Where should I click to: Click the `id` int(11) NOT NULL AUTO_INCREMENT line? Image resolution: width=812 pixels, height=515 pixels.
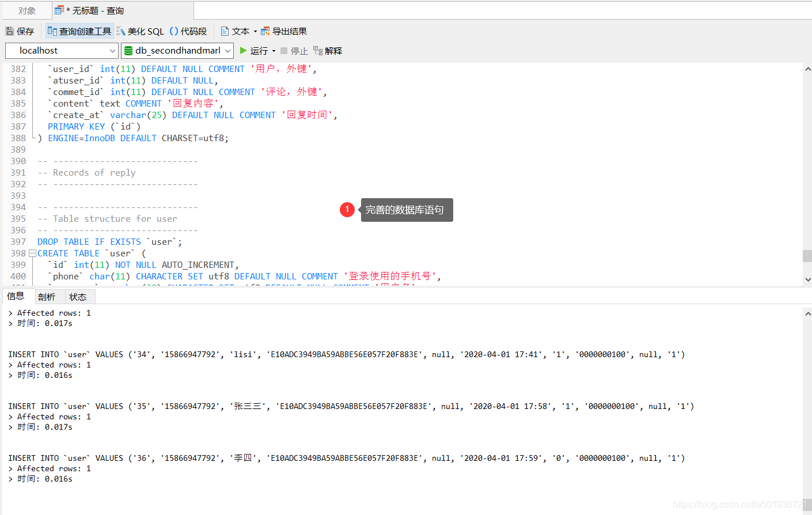point(143,265)
